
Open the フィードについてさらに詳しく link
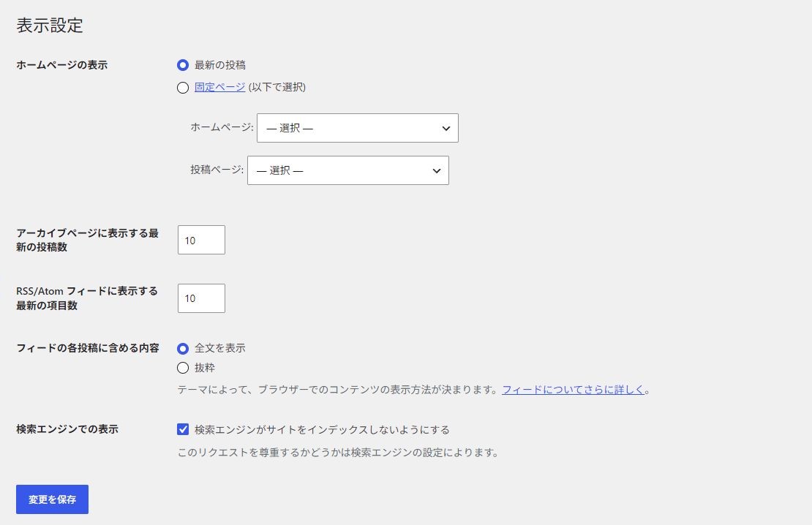[573, 389]
